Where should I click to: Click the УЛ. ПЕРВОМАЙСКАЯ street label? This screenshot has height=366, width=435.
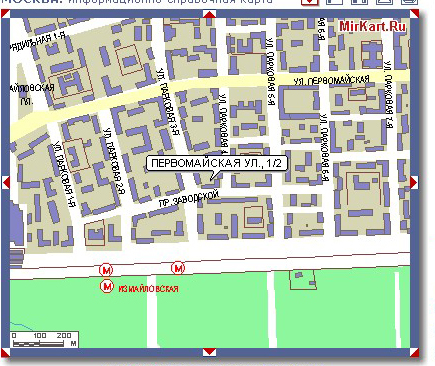[x=331, y=80]
